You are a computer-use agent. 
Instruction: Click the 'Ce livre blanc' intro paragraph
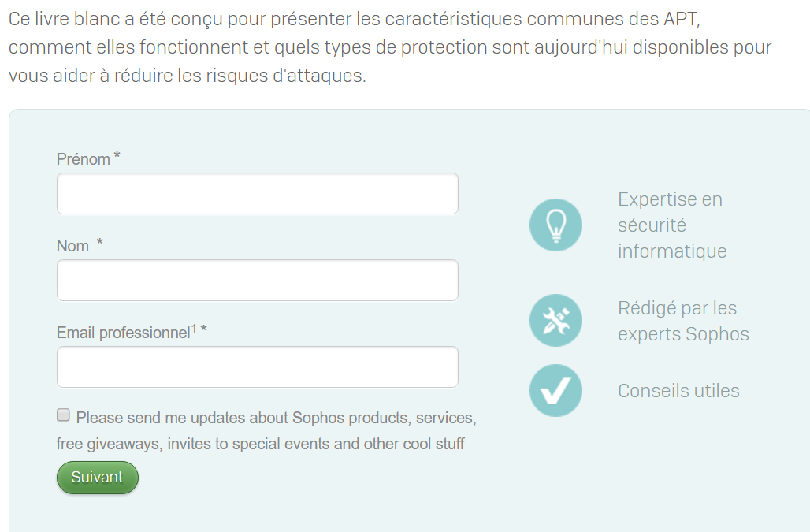390,47
